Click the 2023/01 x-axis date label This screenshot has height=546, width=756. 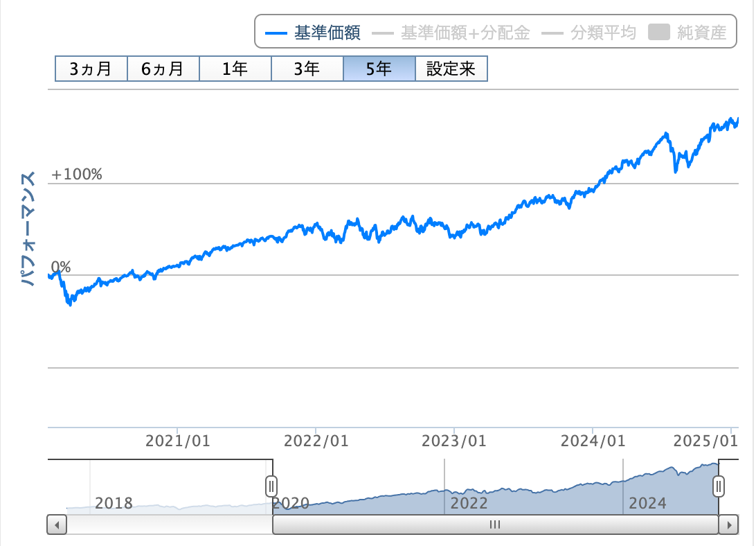(x=454, y=441)
